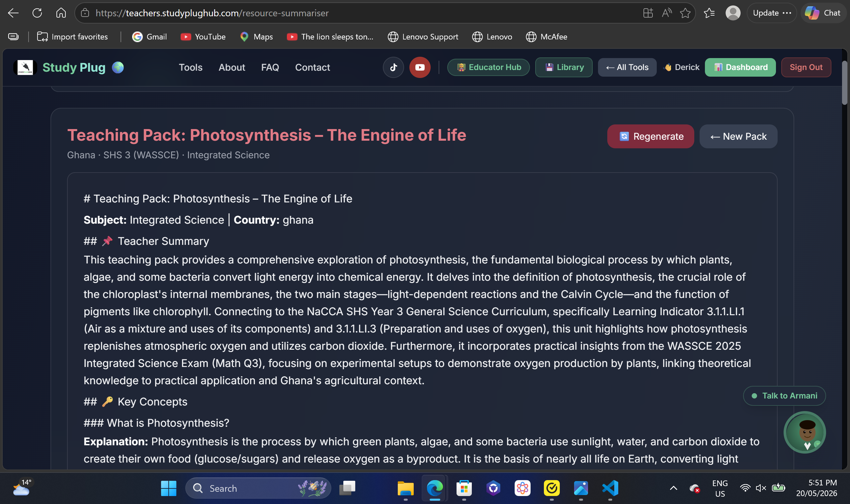Add this page to favorites star
The image size is (850, 504).
[685, 13]
